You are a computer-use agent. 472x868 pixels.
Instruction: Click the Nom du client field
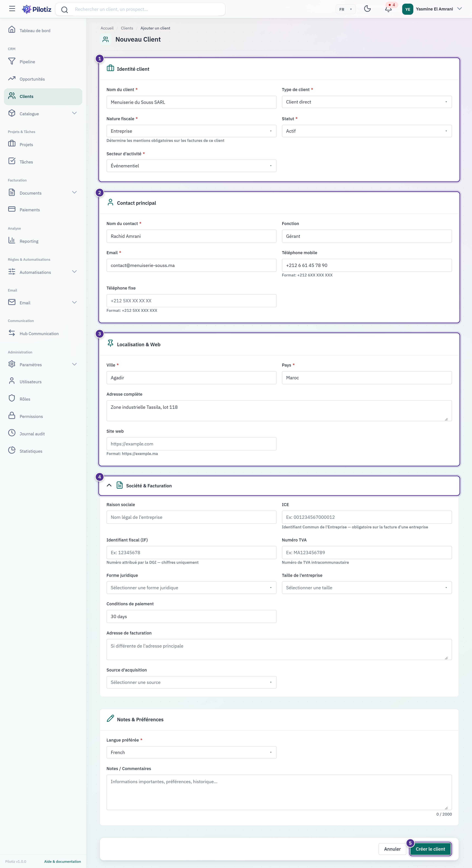point(191,102)
